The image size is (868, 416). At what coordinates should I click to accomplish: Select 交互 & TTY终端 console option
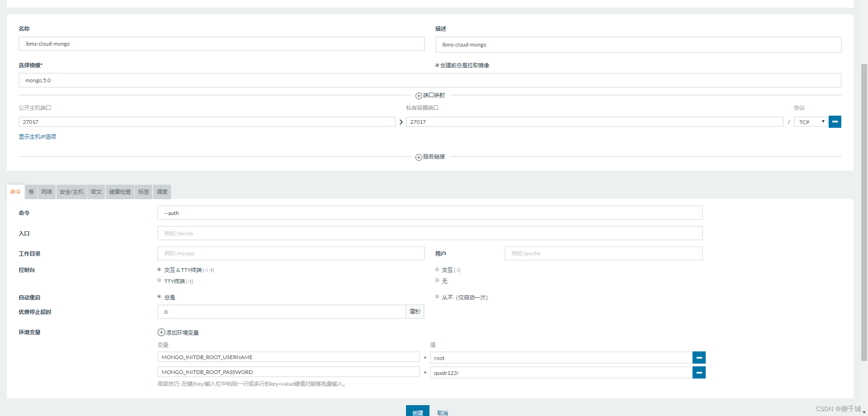pyautogui.click(x=159, y=269)
